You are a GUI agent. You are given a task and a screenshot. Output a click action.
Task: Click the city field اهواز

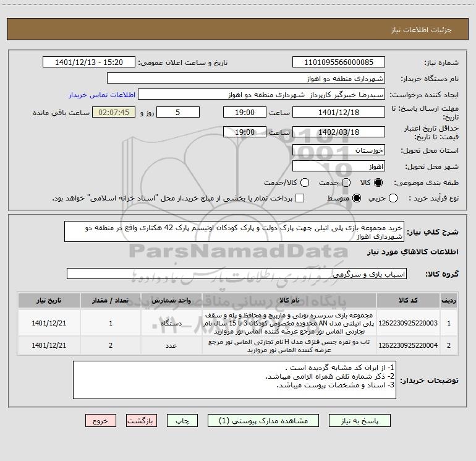click(339, 166)
